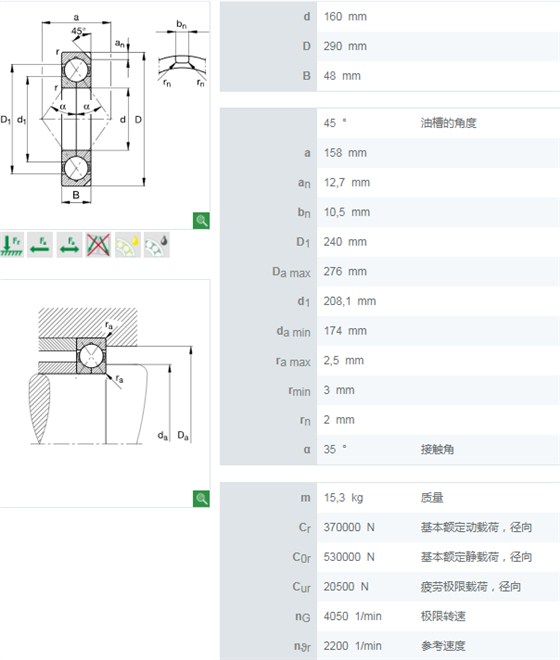Select the a value 158 mm

[345, 153]
